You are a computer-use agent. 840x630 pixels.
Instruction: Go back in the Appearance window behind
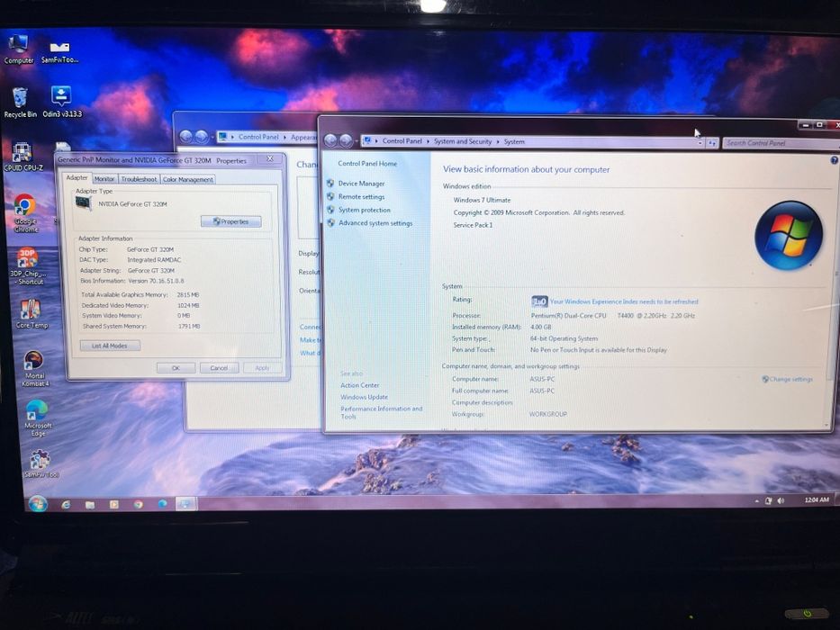click(x=185, y=137)
